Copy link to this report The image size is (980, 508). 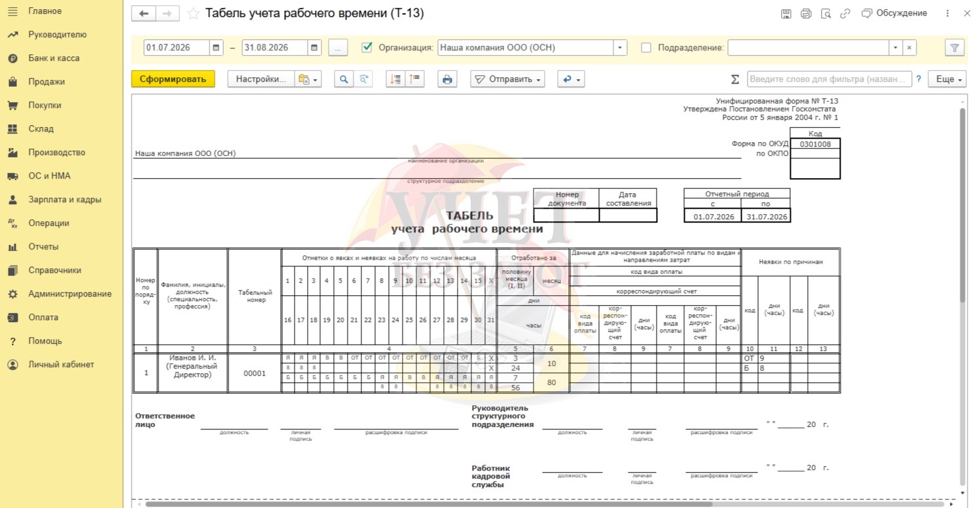click(x=845, y=14)
